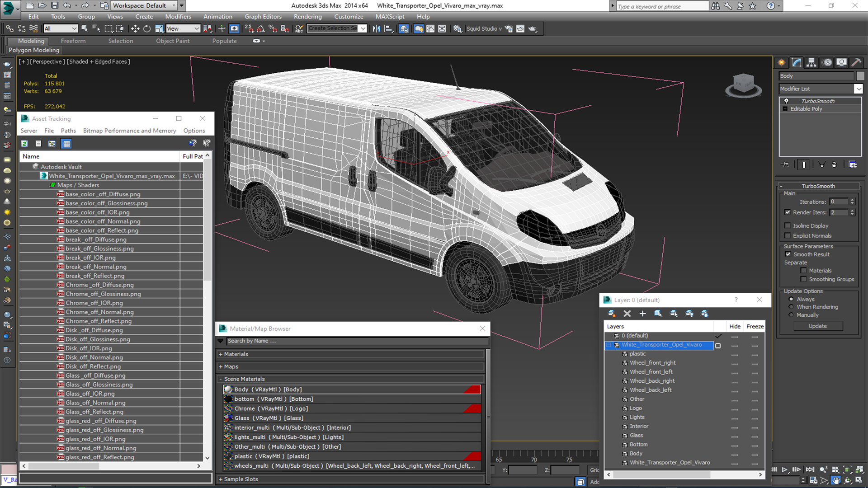This screenshot has height=488, width=868.
Task: Select the Move tool in main toolbar
Action: click(135, 28)
